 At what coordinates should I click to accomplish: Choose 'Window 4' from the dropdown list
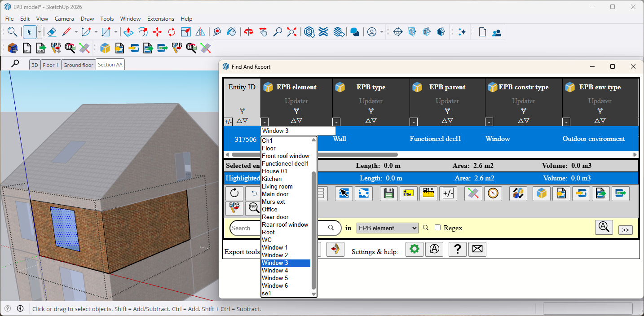tap(275, 271)
